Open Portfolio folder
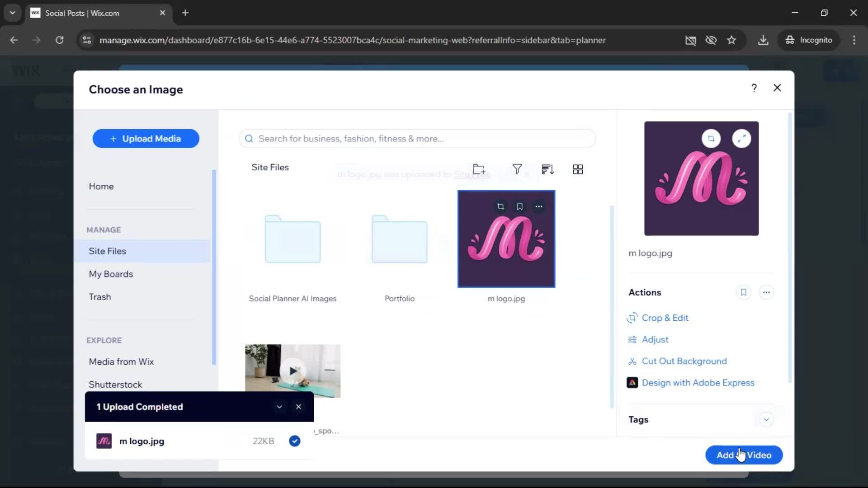 point(400,239)
